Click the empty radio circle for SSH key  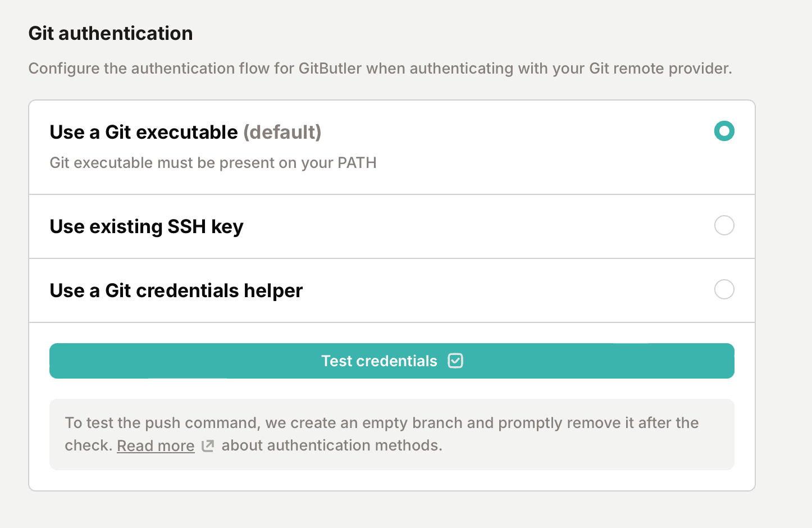click(x=724, y=225)
